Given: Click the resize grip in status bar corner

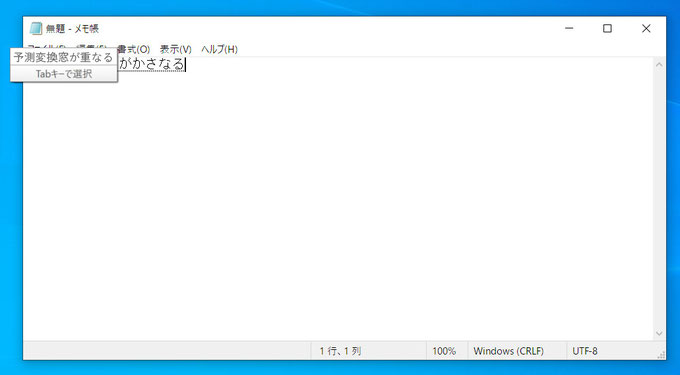Looking at the screenshot, I should click(x=661, y=355).
